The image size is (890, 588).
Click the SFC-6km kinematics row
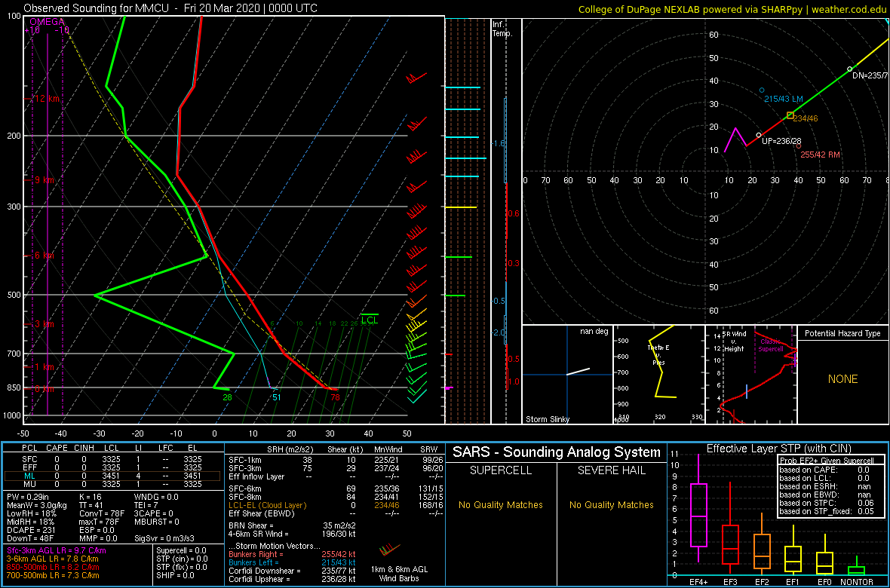pyautogui.click(x=335, y=488)
